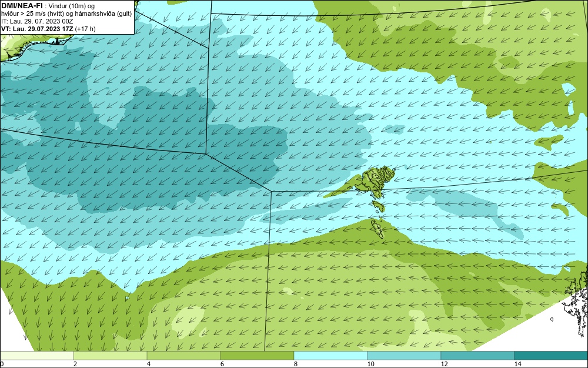Click the darkest teal legend swatch above 14
The height and width of the screenshot is (368, 588).
[x=552, y=356]
